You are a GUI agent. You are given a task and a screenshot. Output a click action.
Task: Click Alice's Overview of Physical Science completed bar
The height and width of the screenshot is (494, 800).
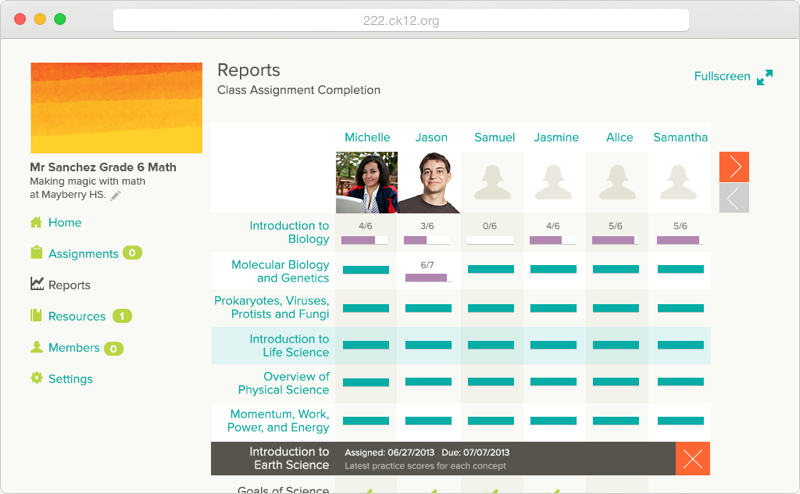coord(616,382)
